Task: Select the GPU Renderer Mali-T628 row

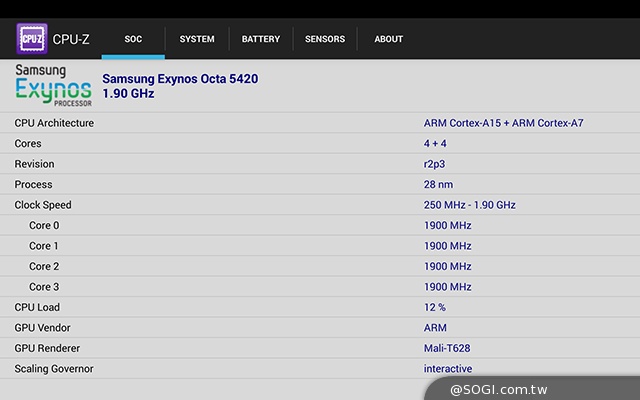Action: tap(320, 348)
